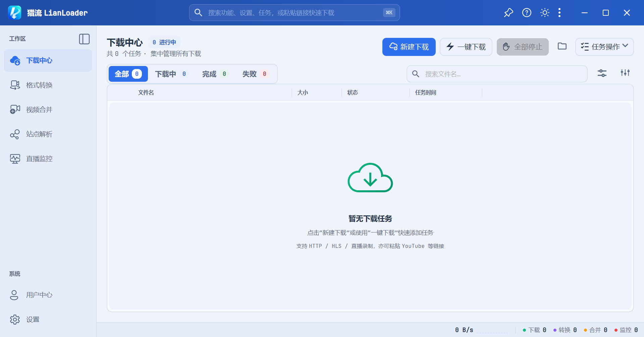
Task: Sort by 文件名 column header
Action: tap(146, 92)
